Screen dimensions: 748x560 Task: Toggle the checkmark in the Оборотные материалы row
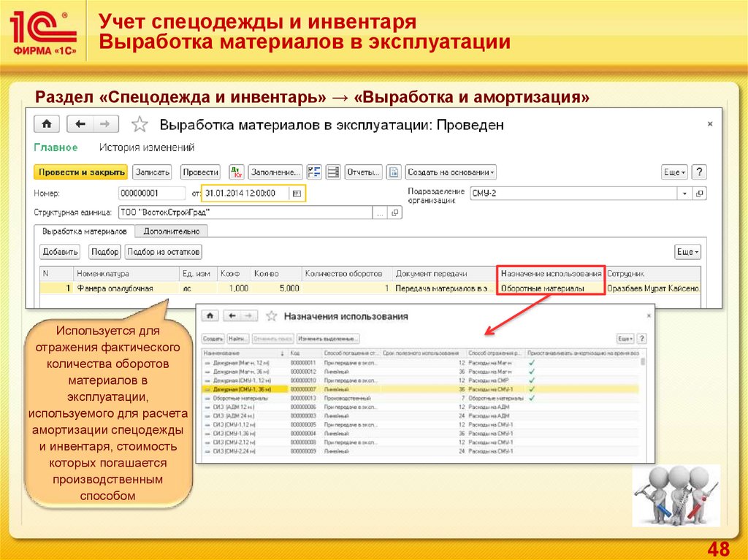tap(531, 399)
